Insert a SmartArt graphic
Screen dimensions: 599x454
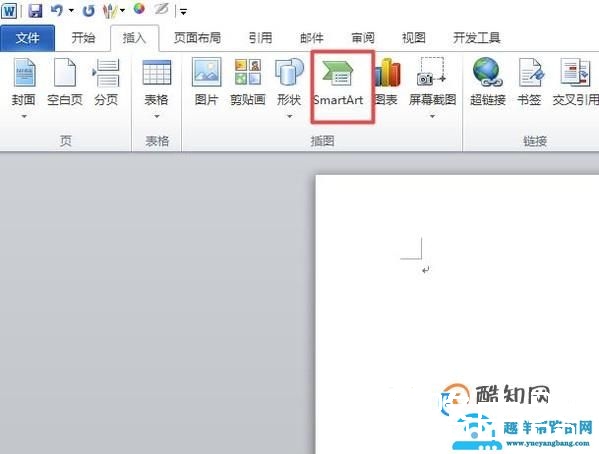(x=338, y=83)
